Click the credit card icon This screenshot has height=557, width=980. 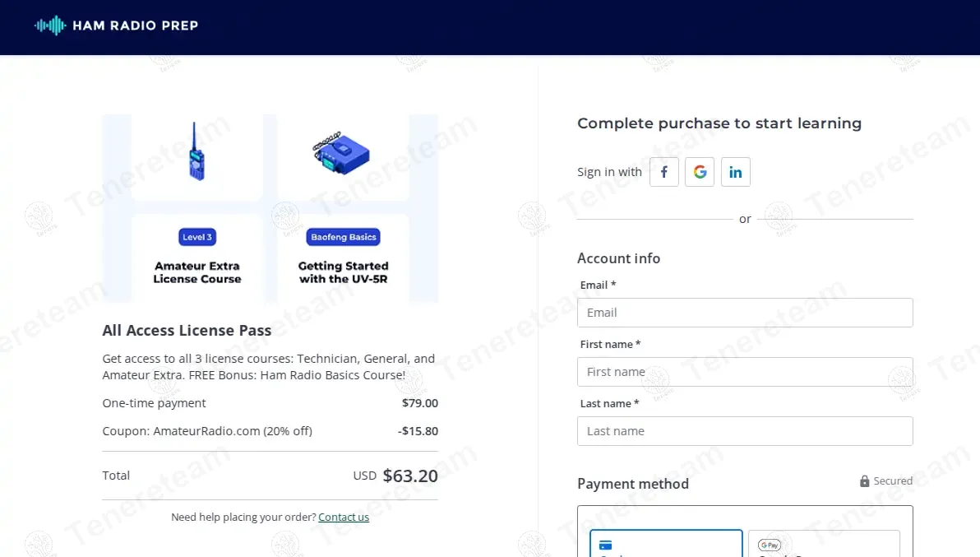click(606, 545)
